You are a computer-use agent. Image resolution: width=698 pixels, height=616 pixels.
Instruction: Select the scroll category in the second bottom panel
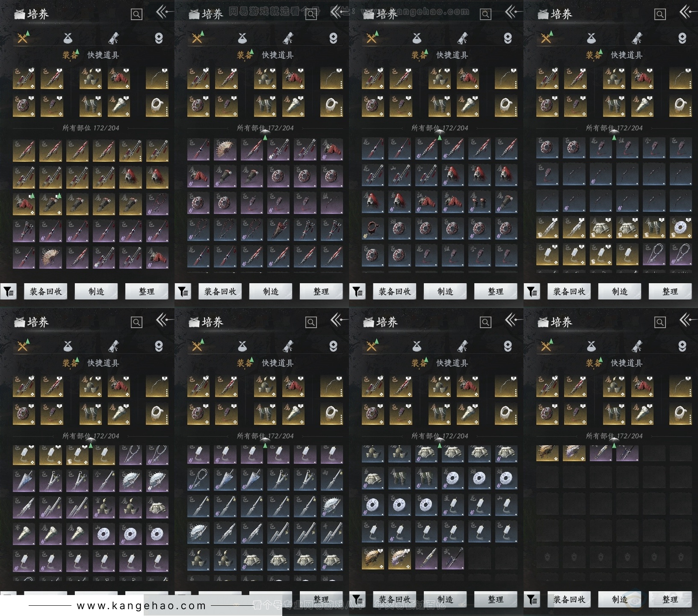288,346
